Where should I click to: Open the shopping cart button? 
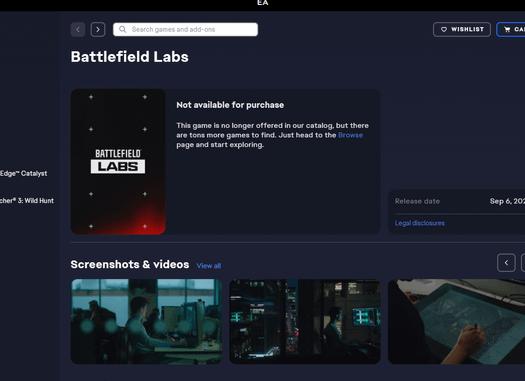[511, 29]
